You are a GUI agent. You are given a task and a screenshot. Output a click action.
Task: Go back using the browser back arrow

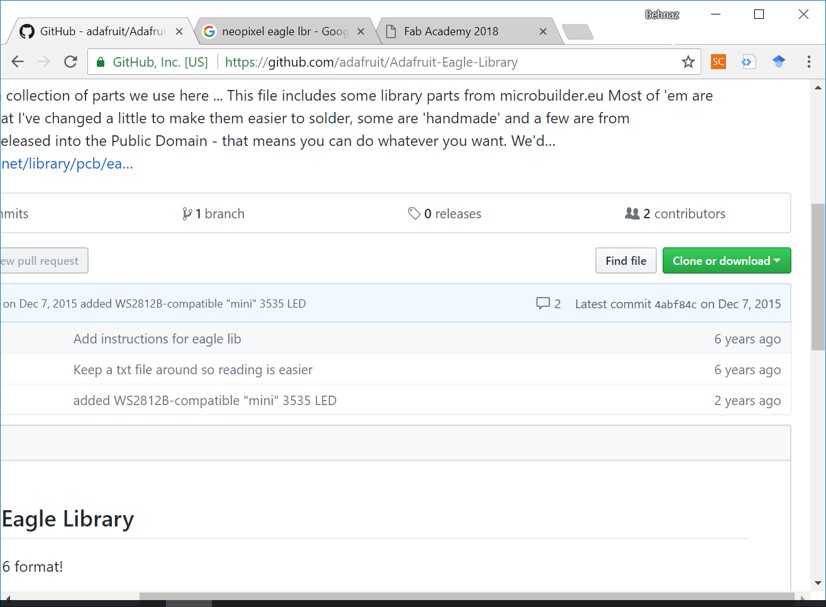click(x=17, y=62)
